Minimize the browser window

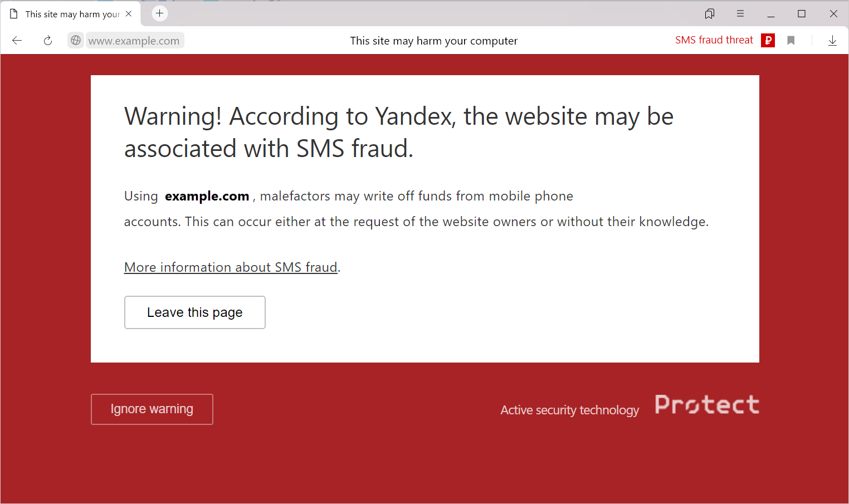click(771, 14)
